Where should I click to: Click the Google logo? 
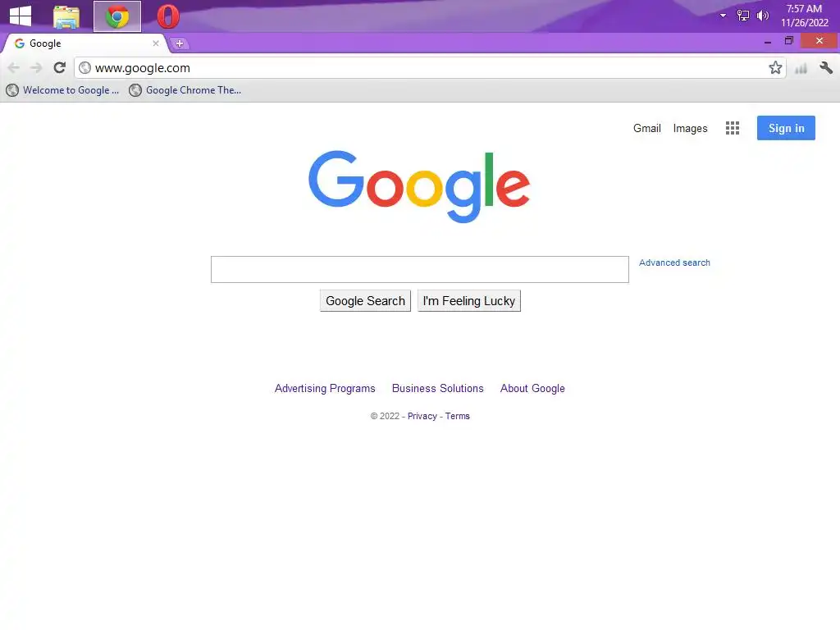coord(419,186)
